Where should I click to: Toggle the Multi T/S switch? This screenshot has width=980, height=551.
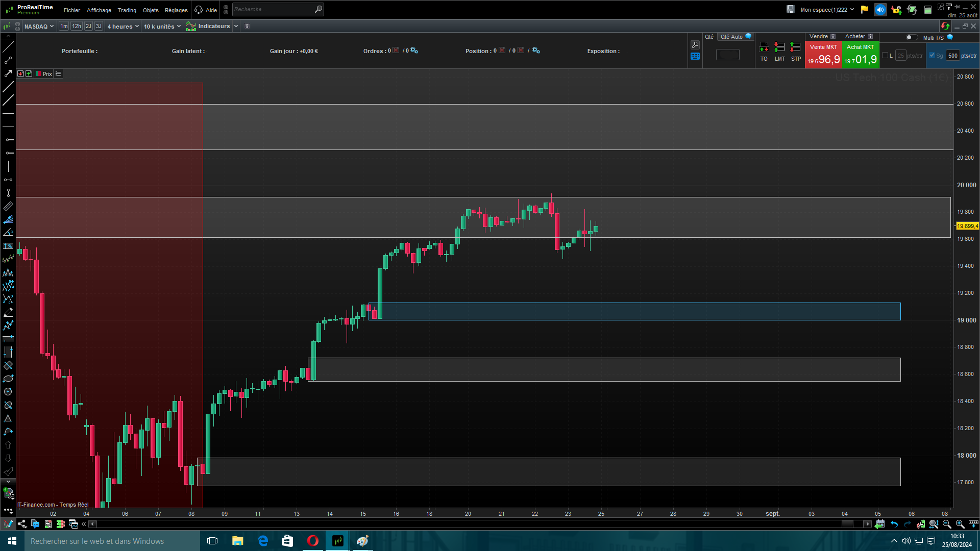click(911, 37)
